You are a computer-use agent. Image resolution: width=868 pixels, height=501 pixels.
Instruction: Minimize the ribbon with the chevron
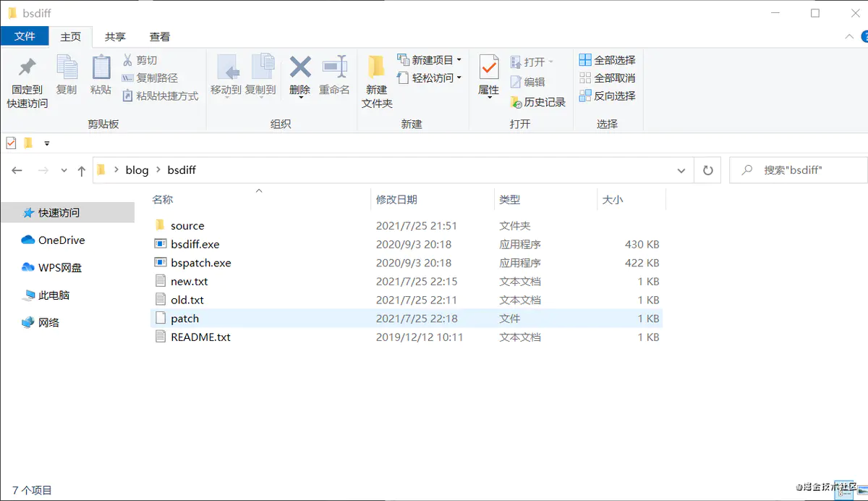coord(849,36)
